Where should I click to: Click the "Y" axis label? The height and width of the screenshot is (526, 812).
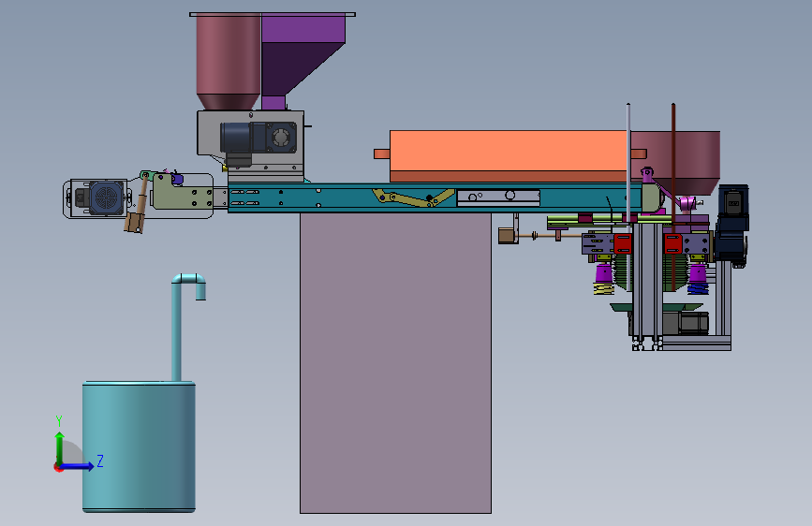click(x=59, y=421)
